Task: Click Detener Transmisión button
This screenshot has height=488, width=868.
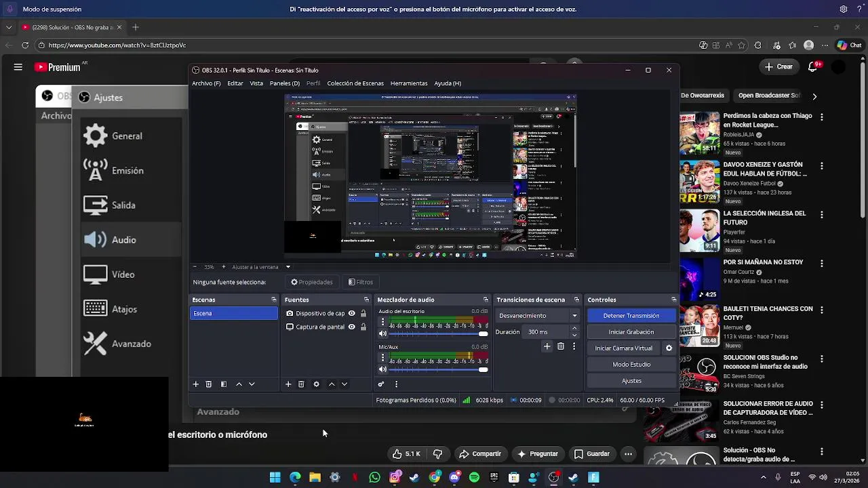Action: (631, 316)
